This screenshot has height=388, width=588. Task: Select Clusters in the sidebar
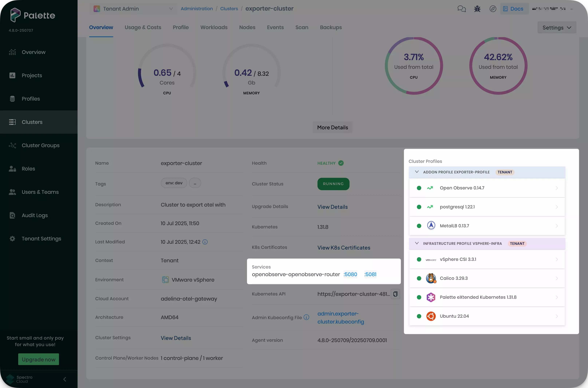(39, 122)
